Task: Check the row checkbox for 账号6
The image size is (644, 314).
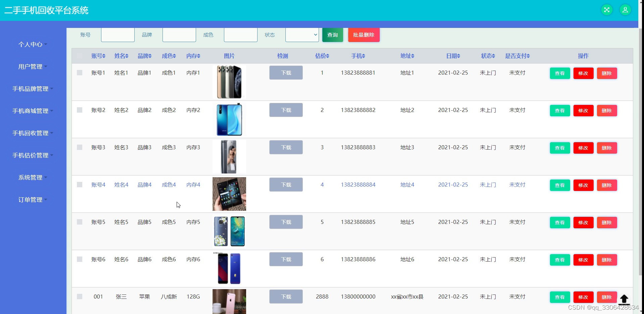Action: (80, 259)
